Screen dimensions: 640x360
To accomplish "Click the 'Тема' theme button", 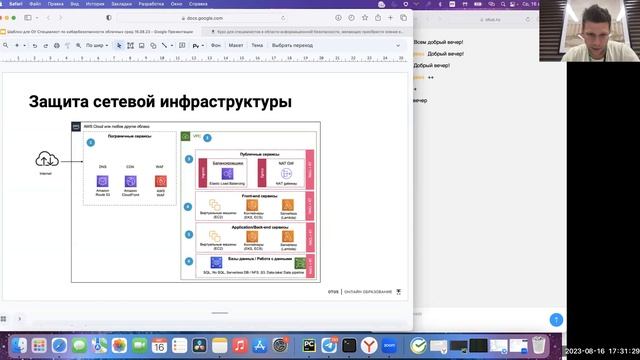I will point(257,45).
